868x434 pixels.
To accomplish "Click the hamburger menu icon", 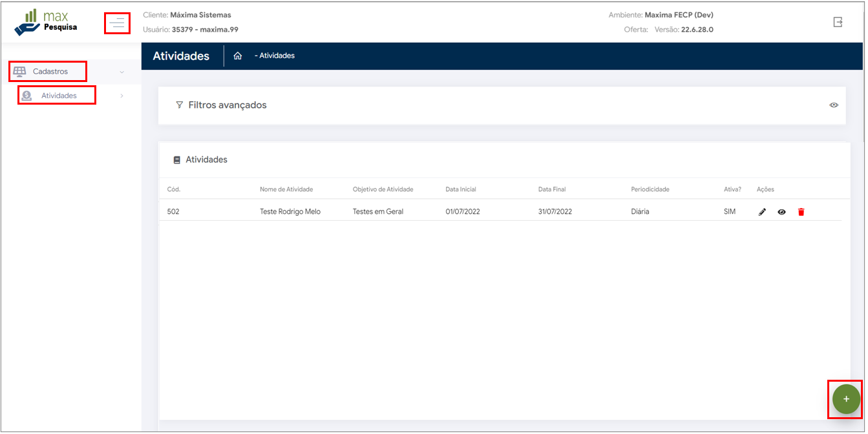I will 117,23.
